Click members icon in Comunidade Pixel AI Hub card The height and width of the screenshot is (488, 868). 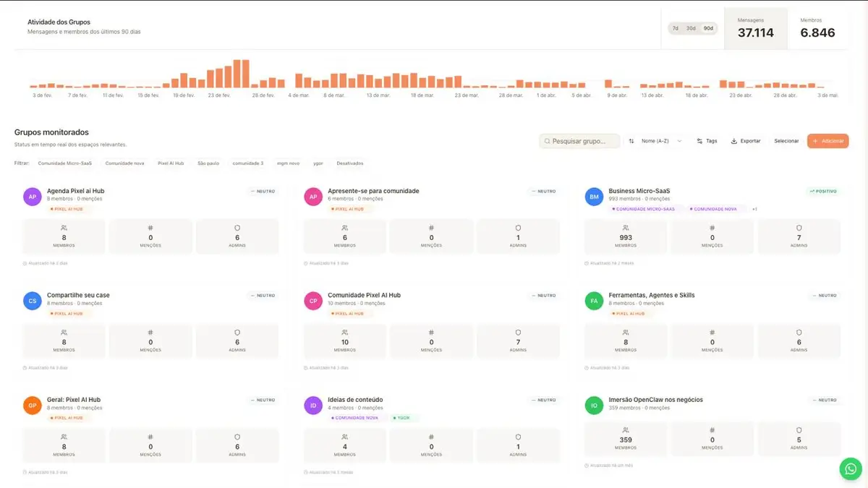(344, 333)
